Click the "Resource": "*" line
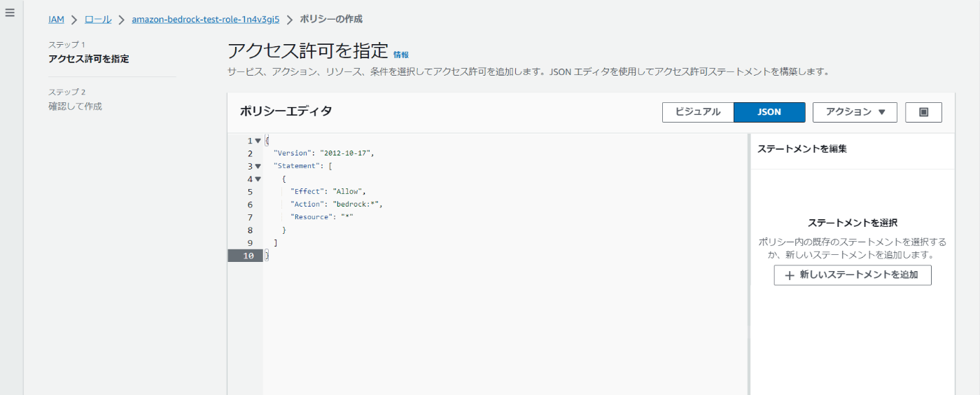This screenshot has height=395, width=980. click(322, 217)
